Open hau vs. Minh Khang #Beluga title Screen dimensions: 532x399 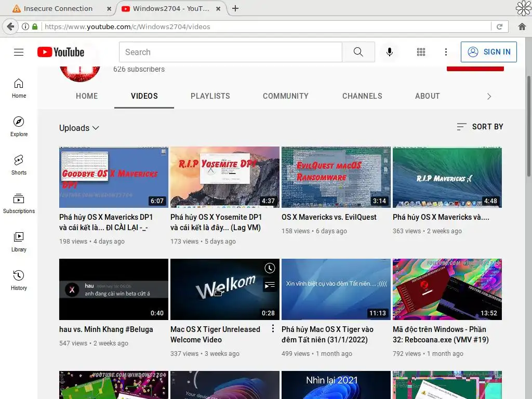[x=106, y=329]
